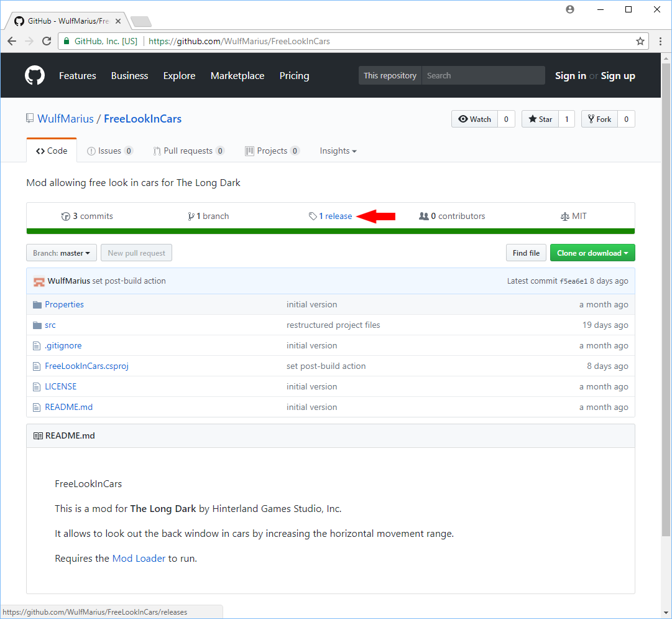The width and height of the screenshot is (672, 619).
Task: Open the Projects tab
Action: pyautogui.click(x=272, y=151)
